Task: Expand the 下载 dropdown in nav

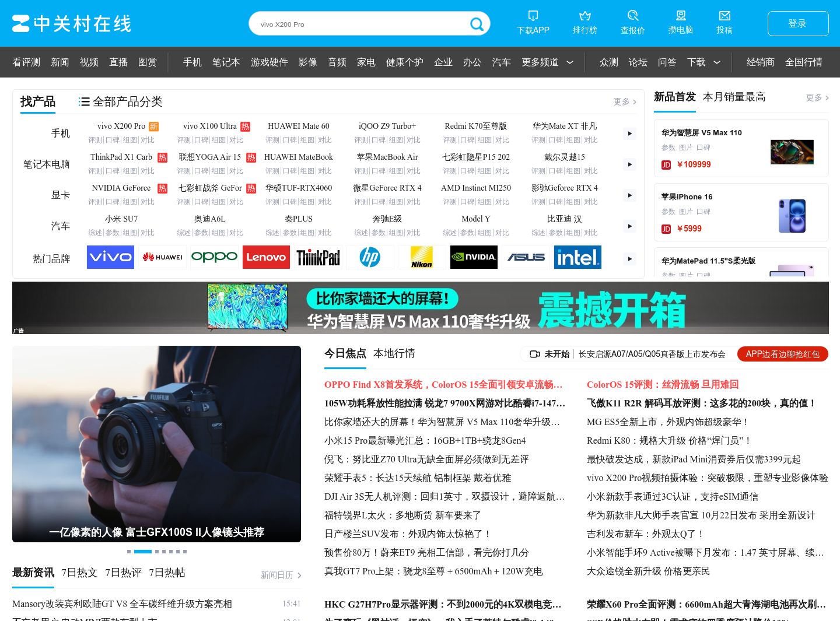Action: [717, 62]
